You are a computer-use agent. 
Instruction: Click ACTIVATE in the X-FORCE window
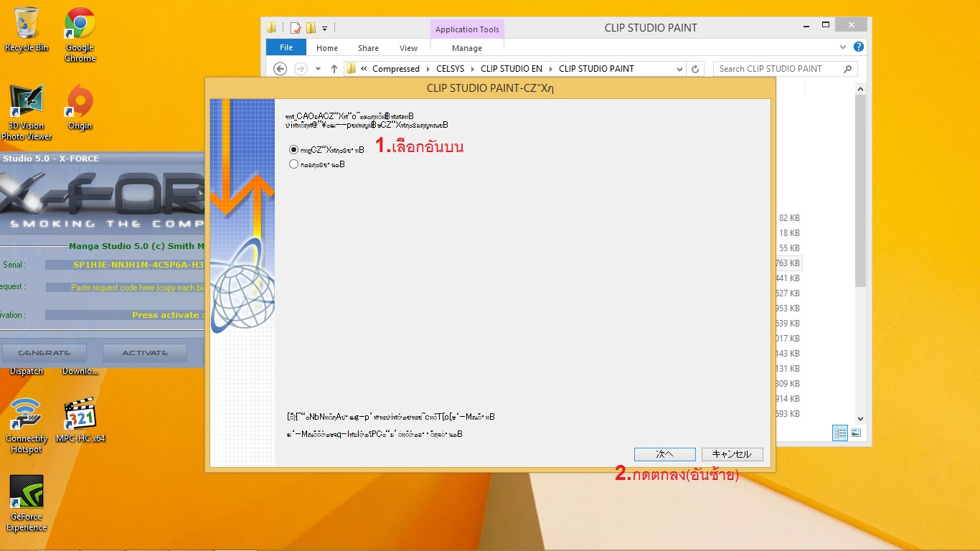point(145,353)
